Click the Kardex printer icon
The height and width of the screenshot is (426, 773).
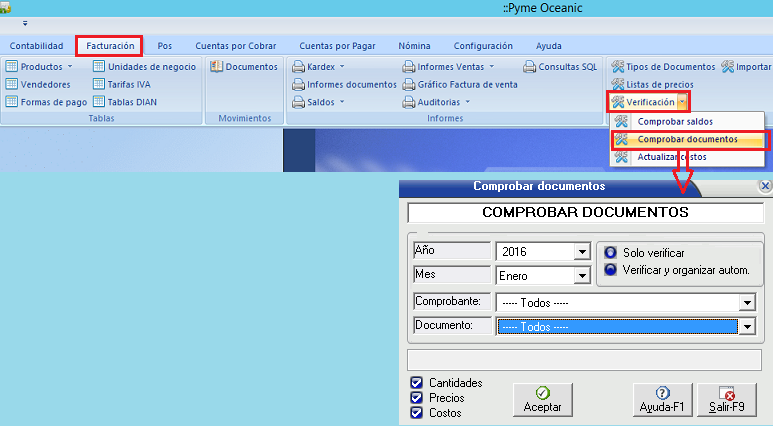tap(298, 67)
